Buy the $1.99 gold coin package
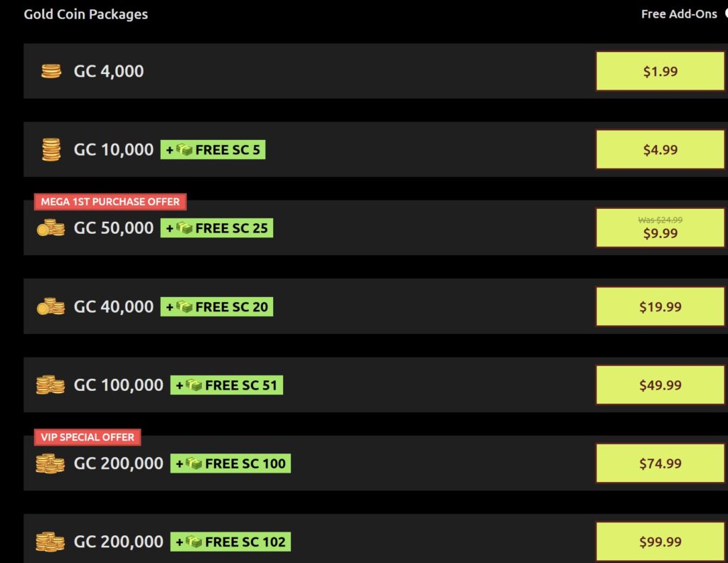728x563 pixels. point(660,71)
